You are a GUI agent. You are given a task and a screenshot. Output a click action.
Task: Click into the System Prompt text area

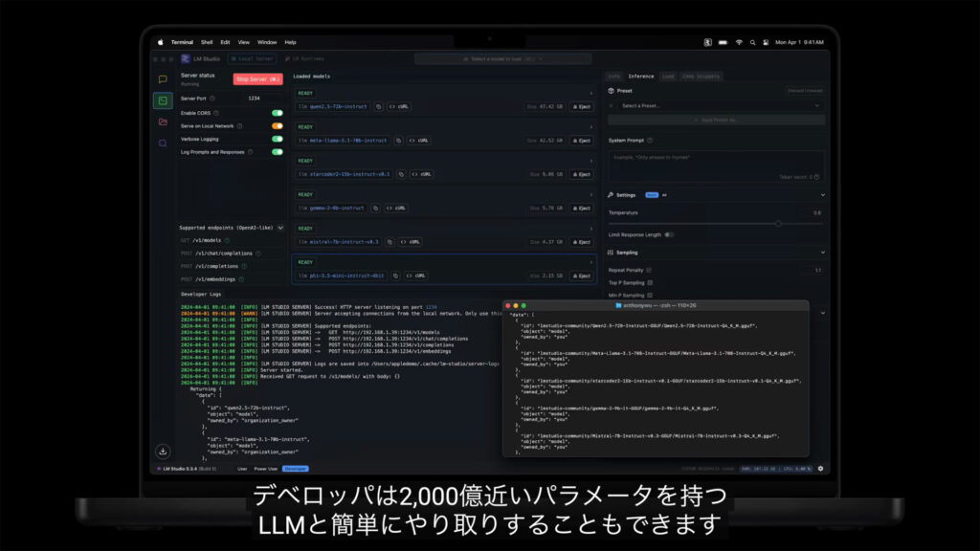point(716,166)
